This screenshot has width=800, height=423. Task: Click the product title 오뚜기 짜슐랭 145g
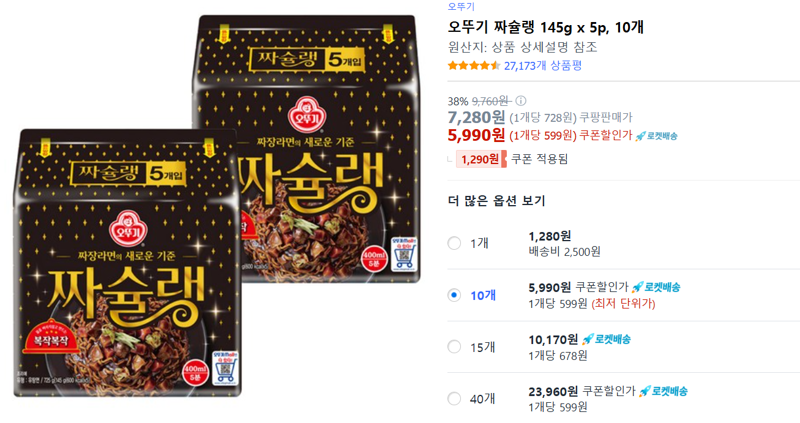[x=545, y=27]
